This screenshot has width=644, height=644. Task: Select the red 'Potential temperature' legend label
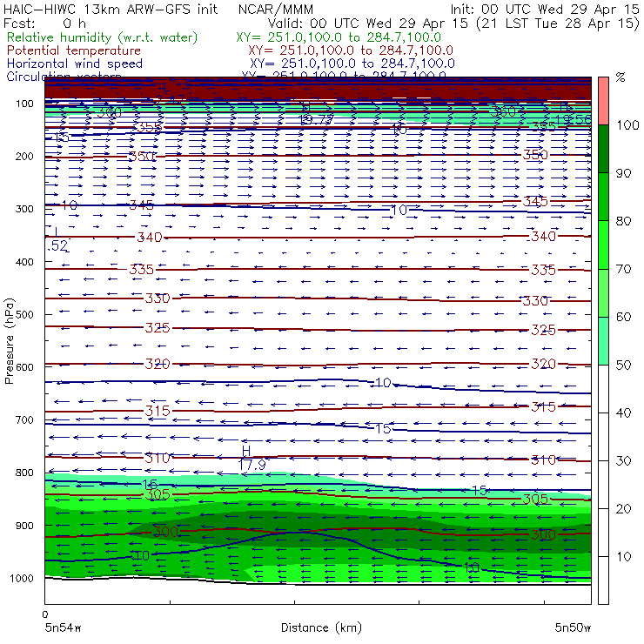[74, 50]
